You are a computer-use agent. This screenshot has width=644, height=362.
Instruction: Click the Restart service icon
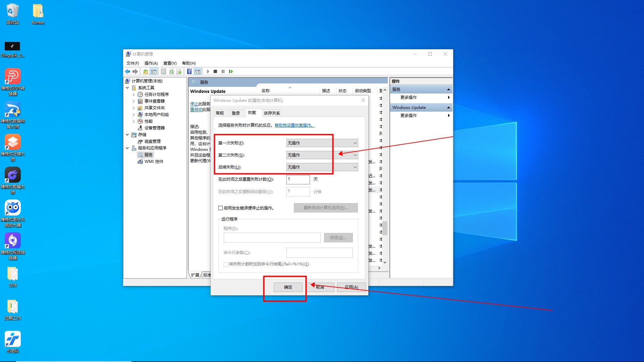[231, 71]
